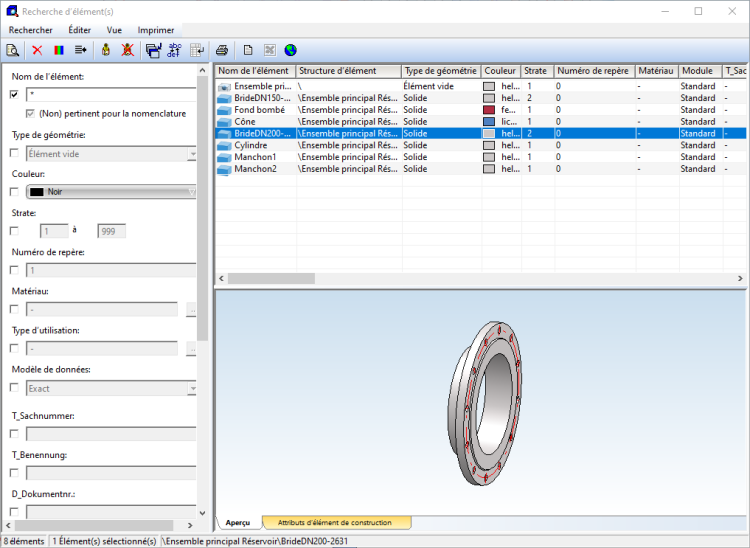Click the abc/def text toolbar icon
The image size is (750, 548).
tap(174, 50)
